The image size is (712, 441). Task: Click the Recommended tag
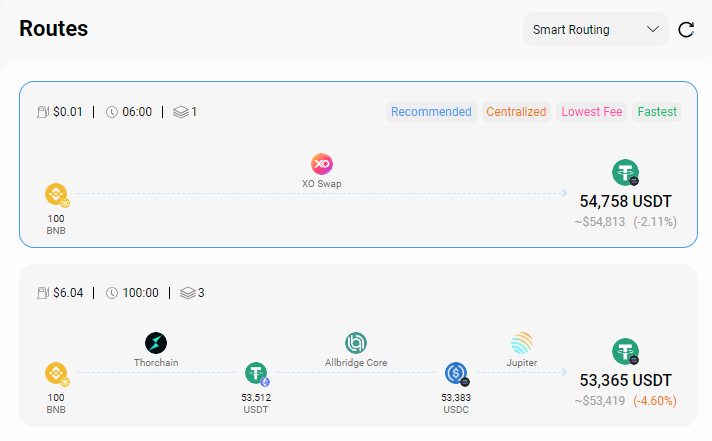431,112
